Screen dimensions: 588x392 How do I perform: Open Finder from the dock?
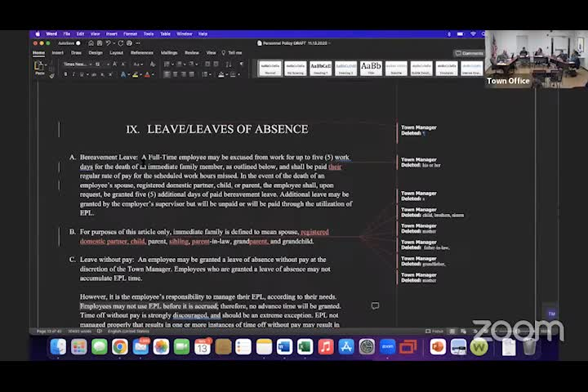pos(57,347)
